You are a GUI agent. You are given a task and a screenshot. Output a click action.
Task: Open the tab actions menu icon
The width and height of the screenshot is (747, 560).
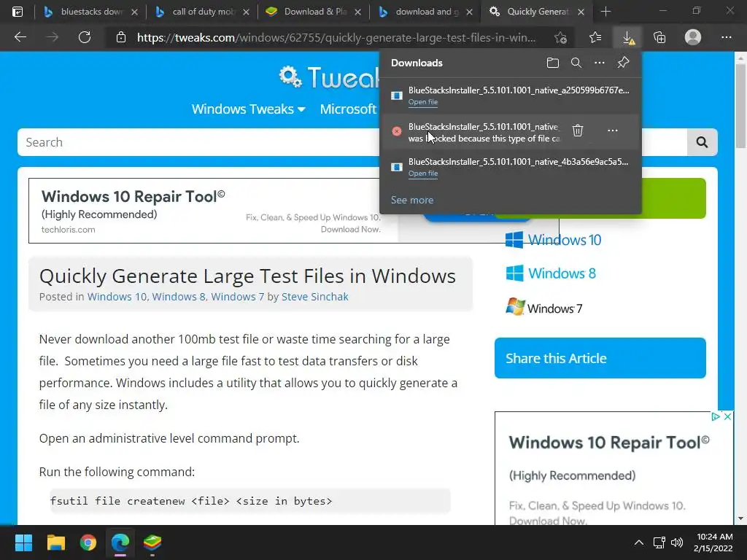click(18, 12)
